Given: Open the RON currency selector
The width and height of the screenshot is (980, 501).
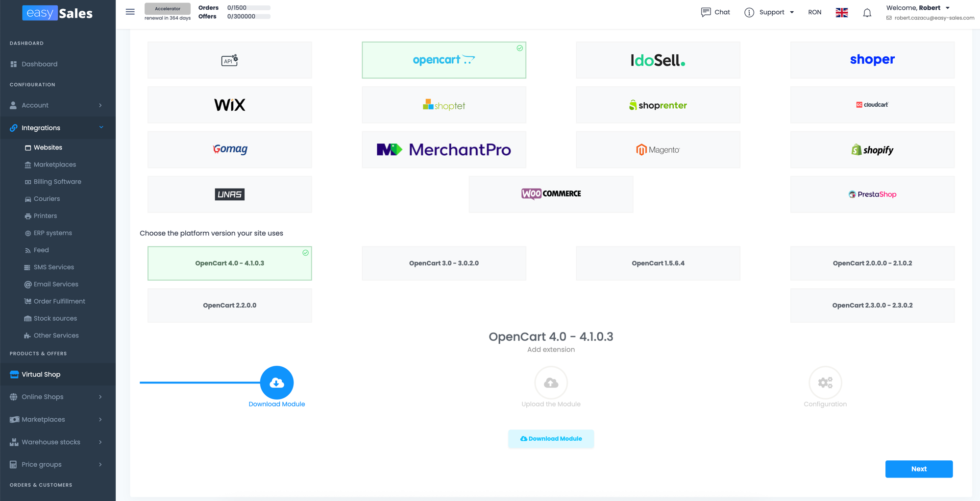Looking at the screenshot, I should point(814,12).
